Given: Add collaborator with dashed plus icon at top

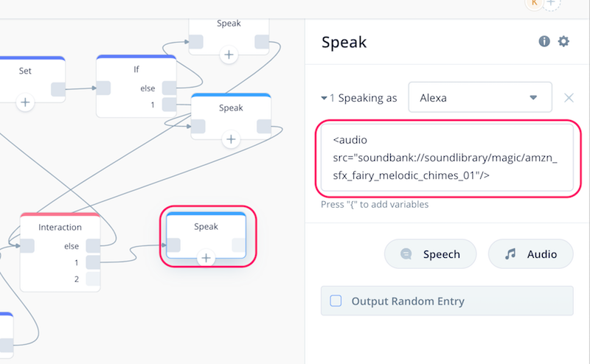Looking at the screenshot, I should 551,4.
